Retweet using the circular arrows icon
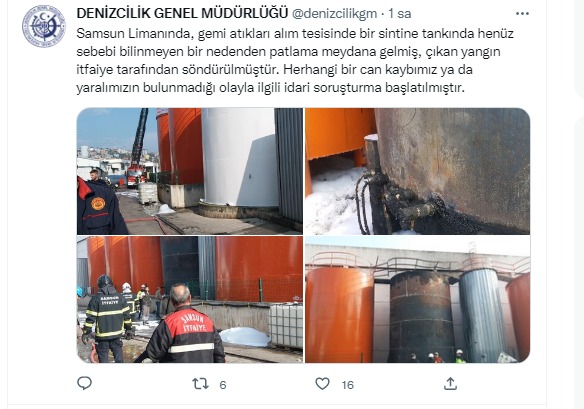 point(200,384)
